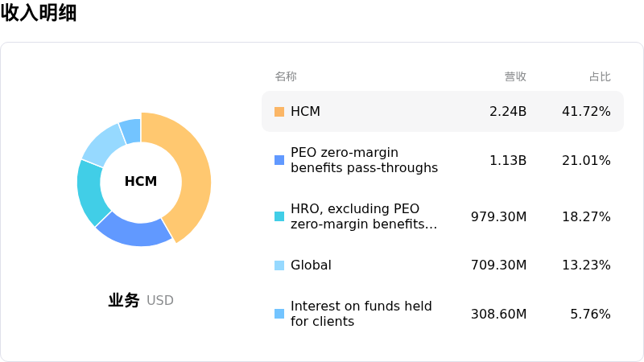The width and height of the screenshot is (644, 362).
Task: Click the blue PEO pass-throughs legend square
Action: click(x=279, y=160)
